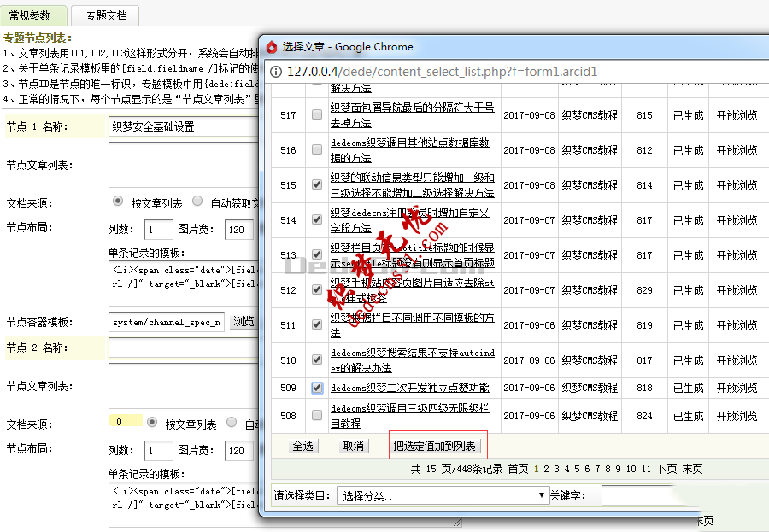Check the checkbox for article 517
Image resolution: width=769 pixels, height=532 pixels.
[x=316, y=114]
